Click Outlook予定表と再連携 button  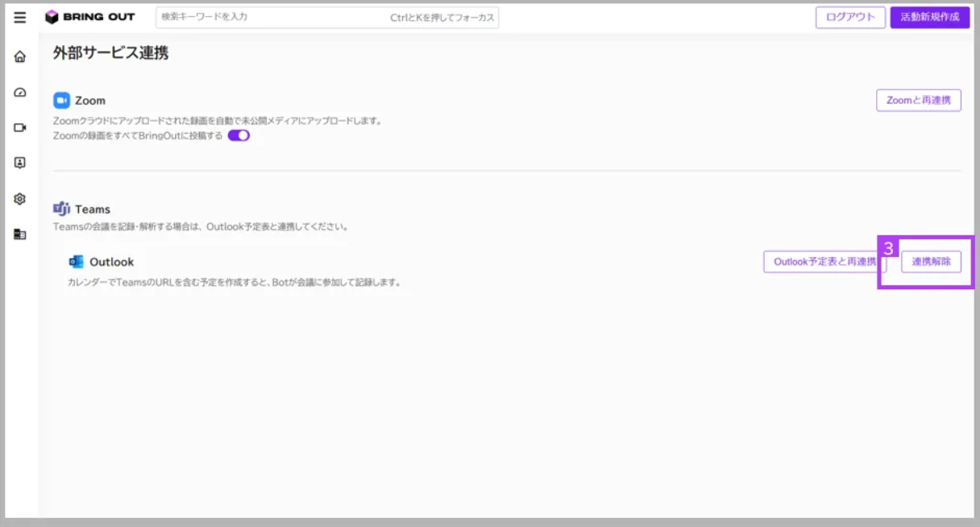click(x=824, y=262)
